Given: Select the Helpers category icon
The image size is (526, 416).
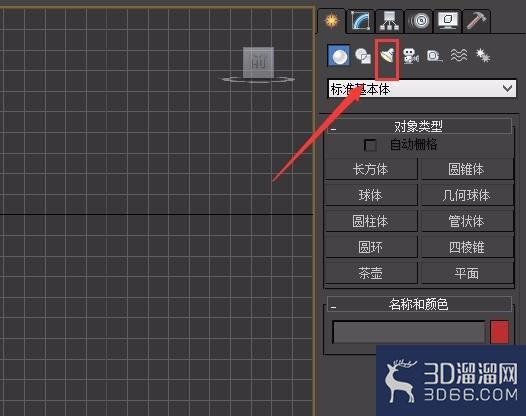Looking at the screenshot, I should pyautogui.click(x=434, y=56).
